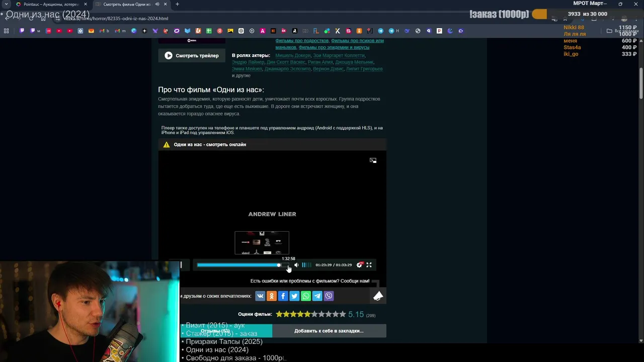Open the 4K bookmark icon
This screenshot has width=644, height=362.
(284, 31)
